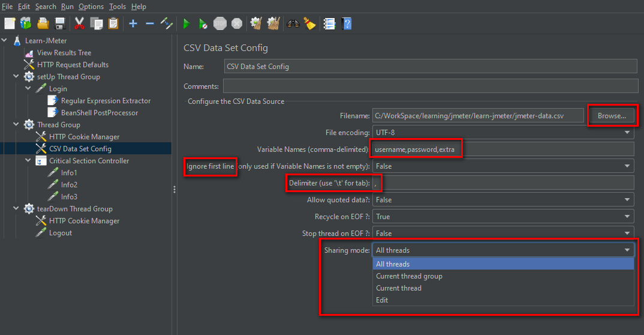Click the Comments input field
The image size is (644, 335).
coord(431,86)
